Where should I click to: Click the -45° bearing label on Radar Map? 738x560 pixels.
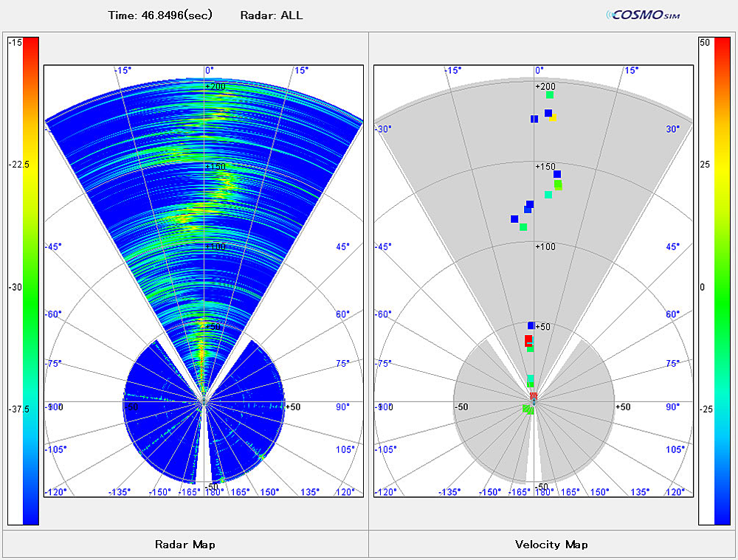[53, 246]
